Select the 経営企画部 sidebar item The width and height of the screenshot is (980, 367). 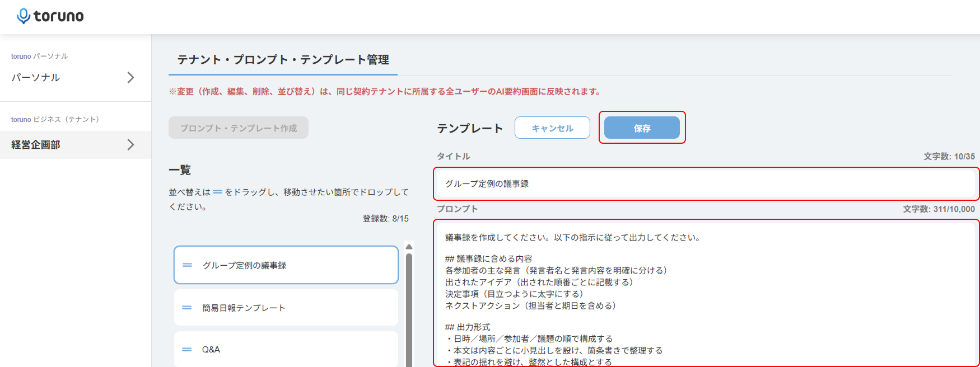tap(76, 144)
